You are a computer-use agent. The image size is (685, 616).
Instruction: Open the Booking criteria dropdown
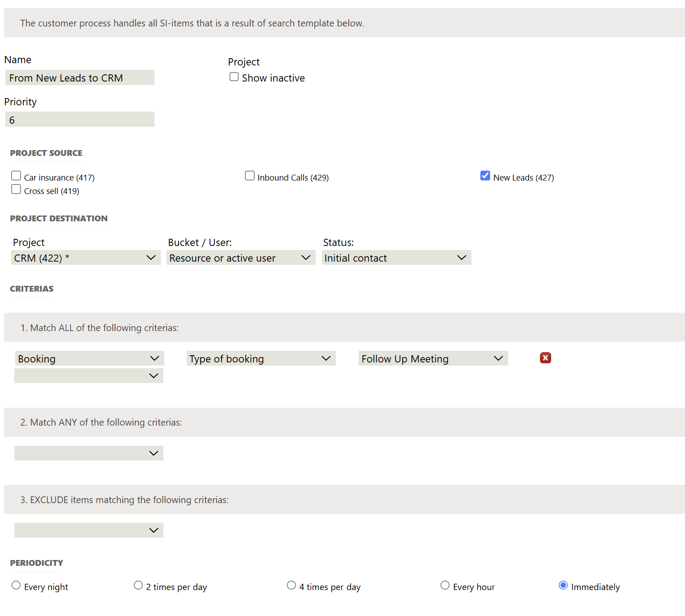pyautogui.click(x=89, y=358)
